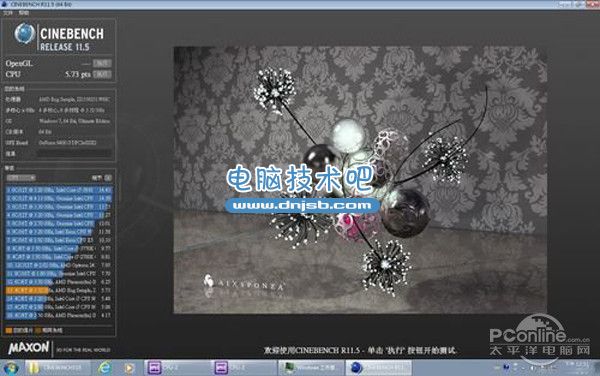Switch to Windows Task Manager in taskbar
Viewport: 600px width, 376px height.
pos(311,368)
